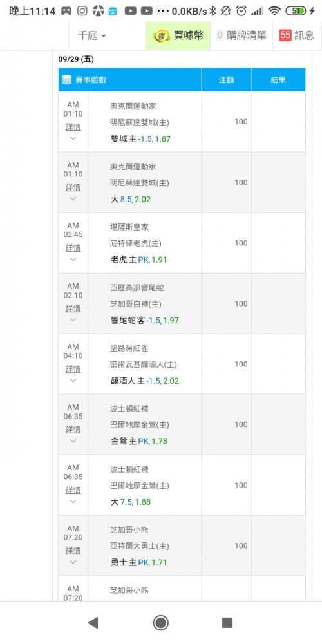Tap the 買噓幣 coin icon
The height and width of the screenshot is (644, 322).
click(x=162, y=35)
